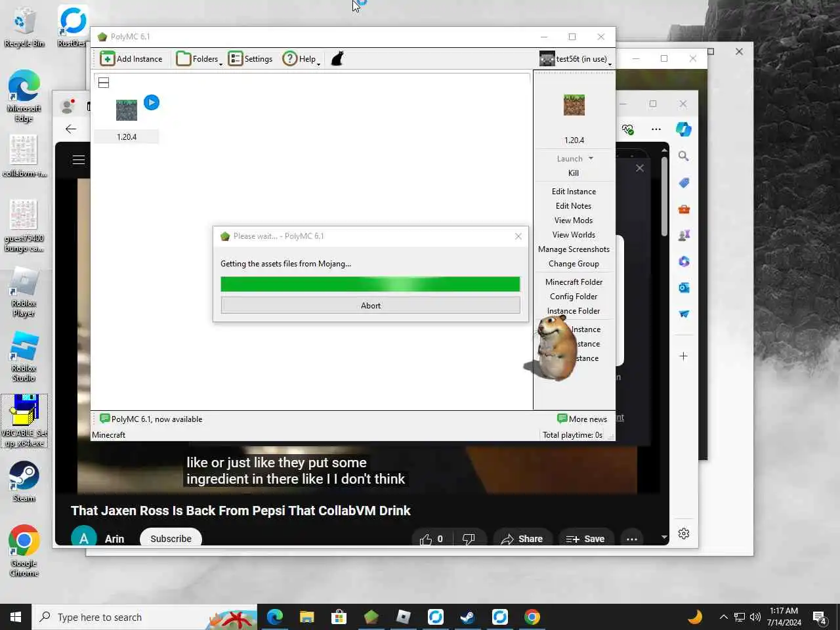840x630 pixels.
Task: Open the Help dropdown menu
Action: 301,59
